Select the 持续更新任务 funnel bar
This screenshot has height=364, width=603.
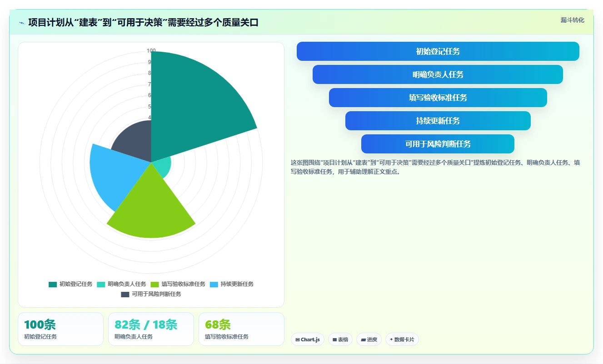click(x=438, y=121)
